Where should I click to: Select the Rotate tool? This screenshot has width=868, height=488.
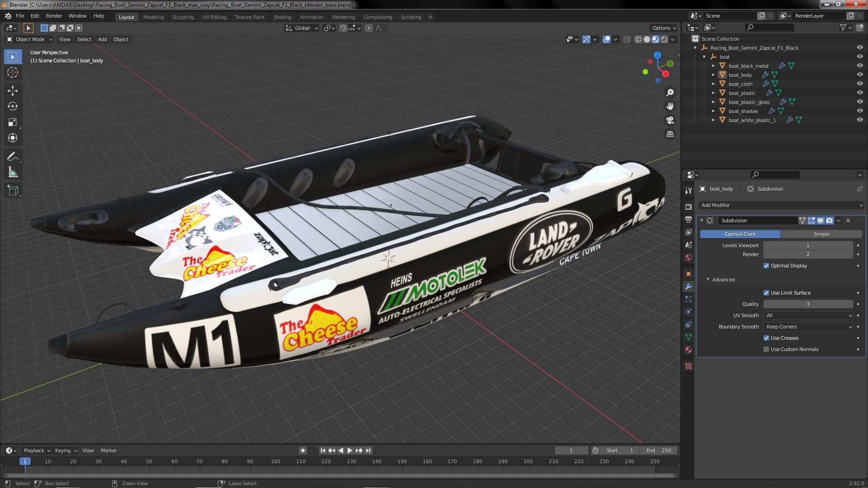[13, 107]
